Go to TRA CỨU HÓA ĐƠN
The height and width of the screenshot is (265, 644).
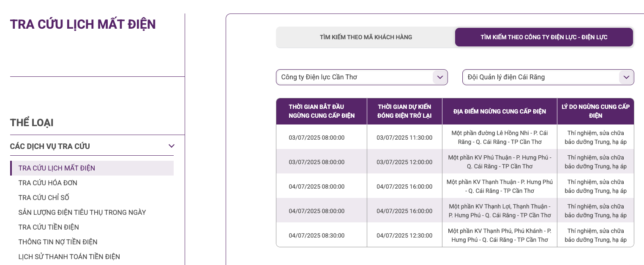point(48,183)
